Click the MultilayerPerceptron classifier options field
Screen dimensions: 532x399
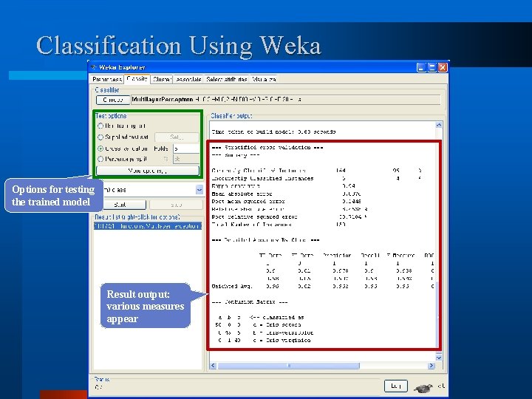[x=286, y=100]
